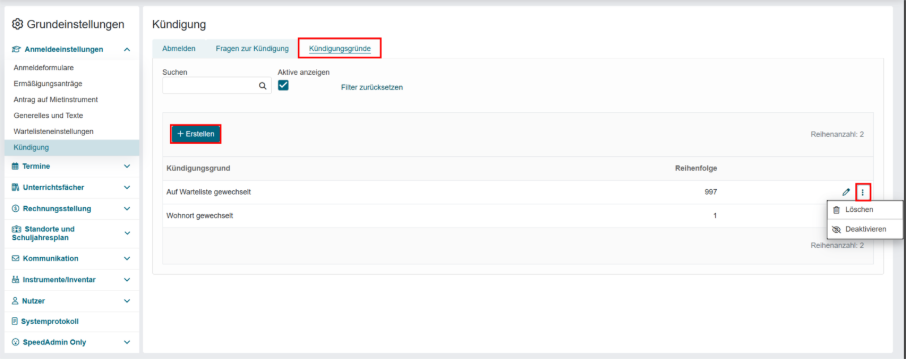Screen dimensions: 906x360
Task: Expand the Nutzer section chevron
Action: tap(127, 301)
